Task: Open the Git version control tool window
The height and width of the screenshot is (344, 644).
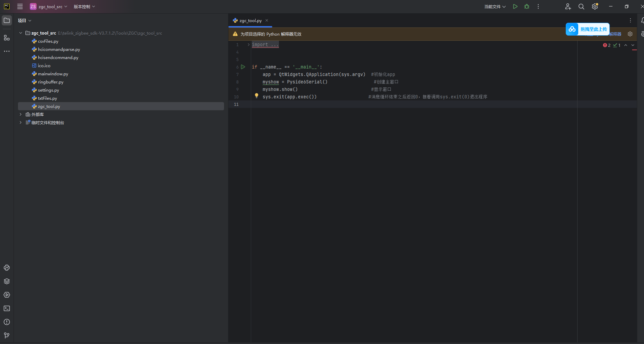Action: coord(7,336)
